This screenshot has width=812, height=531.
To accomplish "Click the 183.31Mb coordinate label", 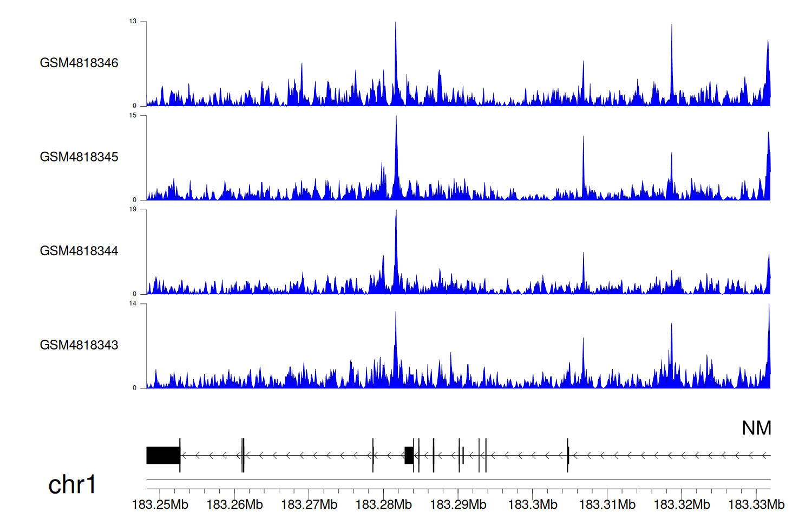I will pyautogui.click(x=607, y=504).
